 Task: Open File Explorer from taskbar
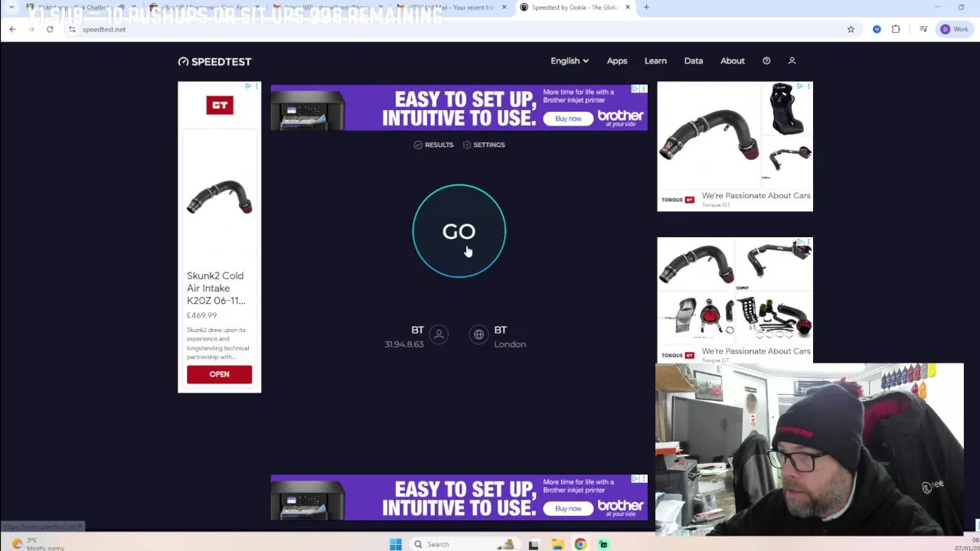pyautogui.click(x=557, y=544)
